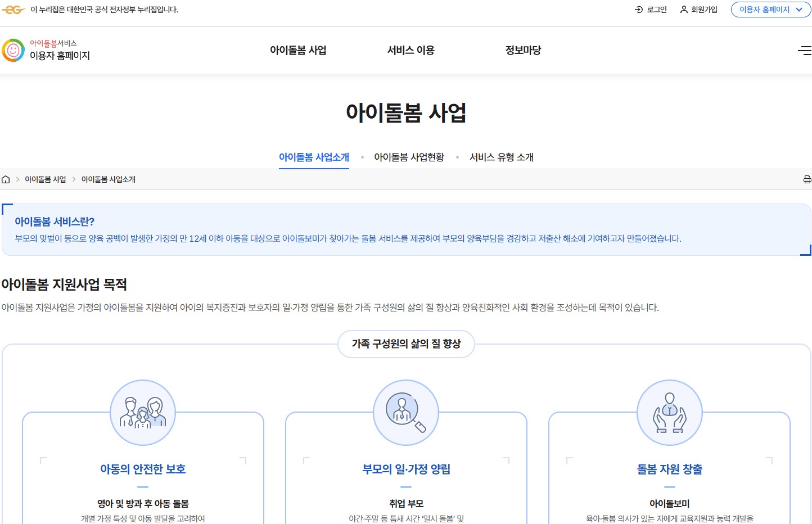Click the person icon beside 회원가입
This screenshot has height=524, width=812.
(683, 9)
